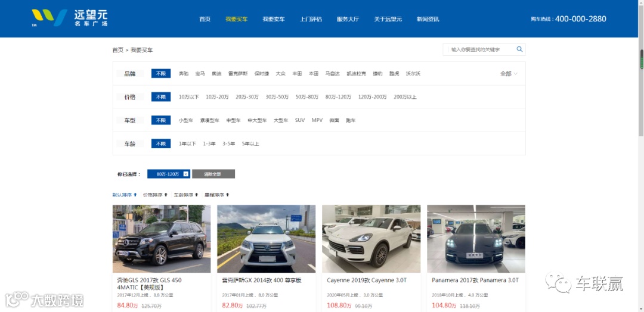Screen dimensions: 644x312
Task: Sort by 价格排序
Action: (155, 195)
